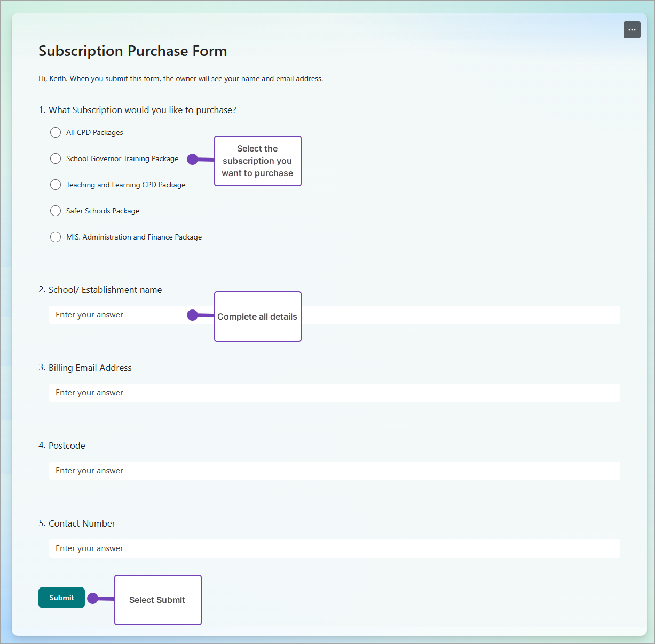655x644 pixels.
Task: Click the 'Select the subscription' callout box
Action: (x=257, y=161)
